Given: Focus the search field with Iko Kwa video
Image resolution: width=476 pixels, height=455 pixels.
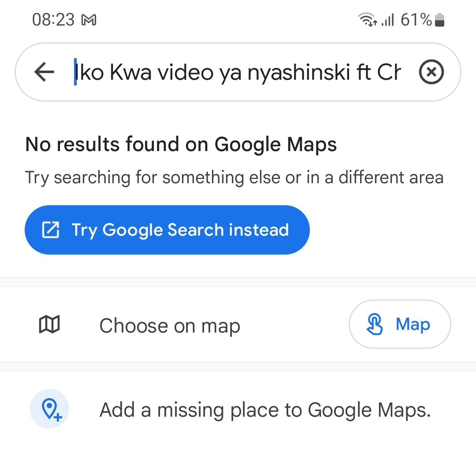Looking at the screenshot, I should 238,72.
